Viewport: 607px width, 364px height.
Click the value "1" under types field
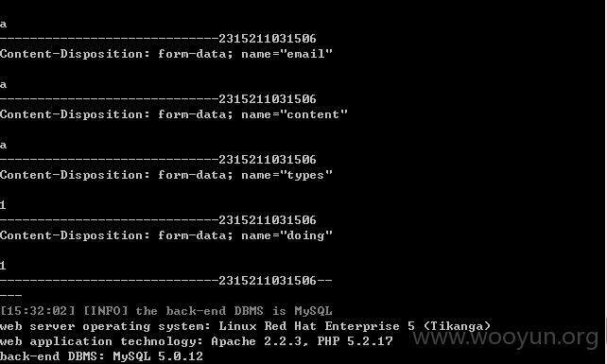pyautogui.click(x=3, y=205)
